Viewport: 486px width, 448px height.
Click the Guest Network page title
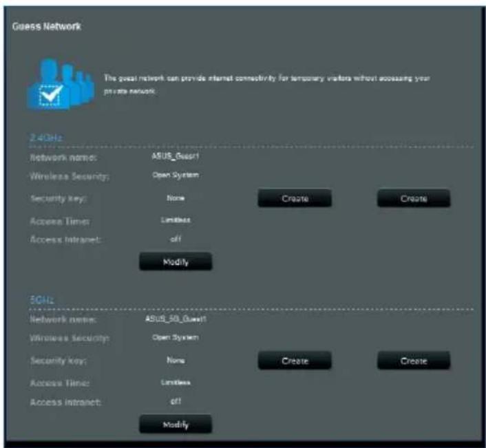pos(47,26)
